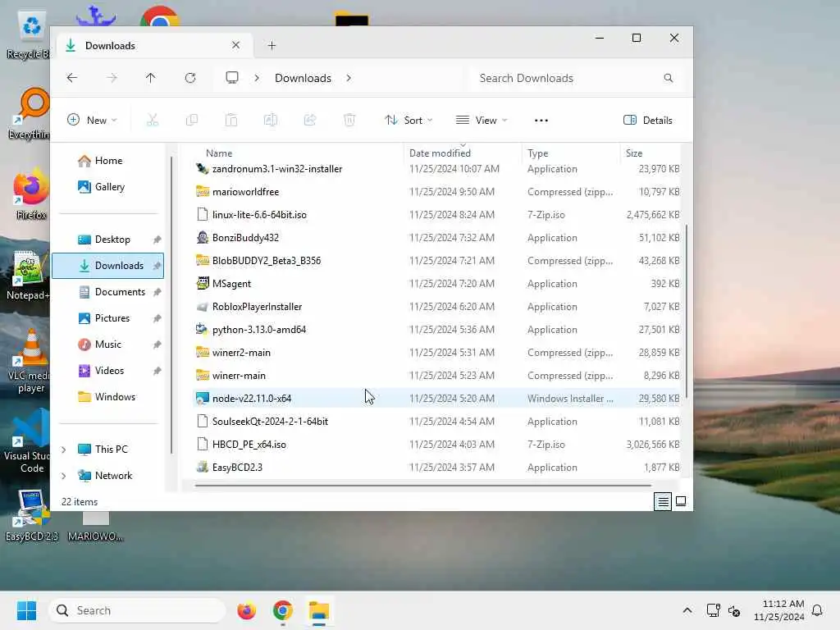Open the New dropdown menu
This screenshot has height=630, width=840.
(92, 120)
